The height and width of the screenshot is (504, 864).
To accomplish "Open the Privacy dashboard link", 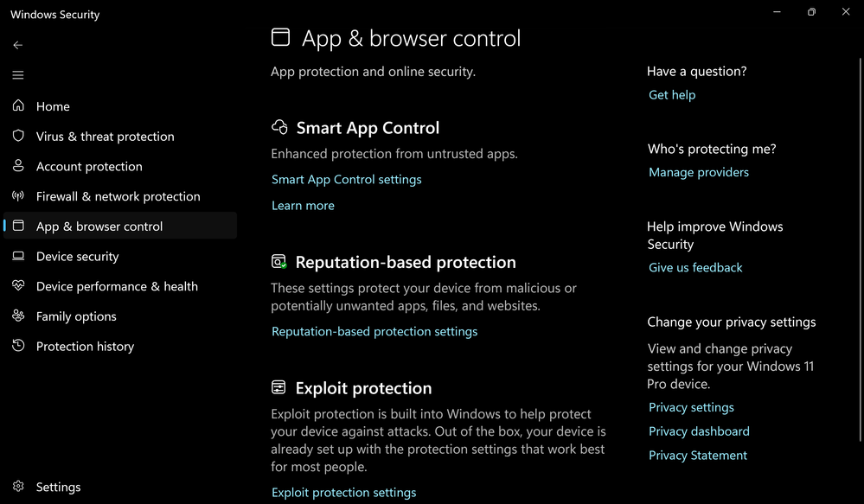I will point(699,431).
